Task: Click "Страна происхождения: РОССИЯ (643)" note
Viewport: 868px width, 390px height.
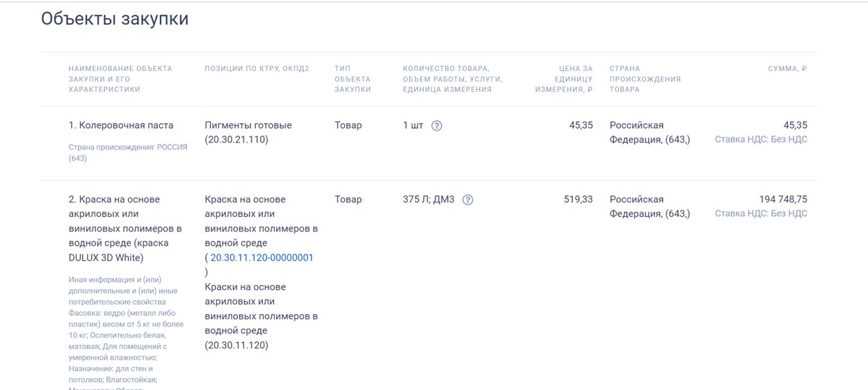Action: click(127, 152)
